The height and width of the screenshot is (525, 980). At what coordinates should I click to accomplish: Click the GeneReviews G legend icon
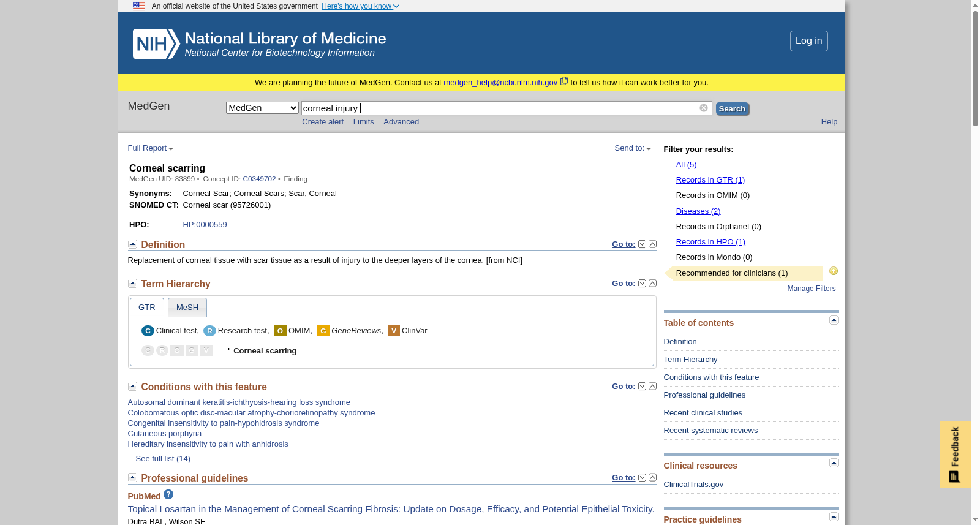(323, 331)
